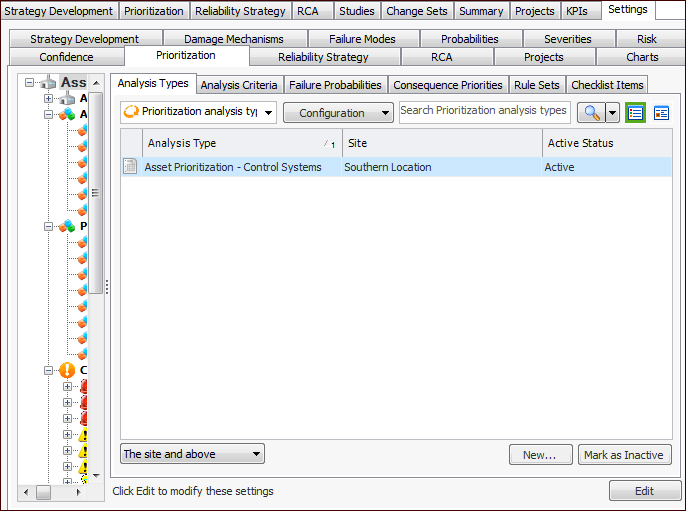Open the Configuration dropdown

click(x=338, y=113)
